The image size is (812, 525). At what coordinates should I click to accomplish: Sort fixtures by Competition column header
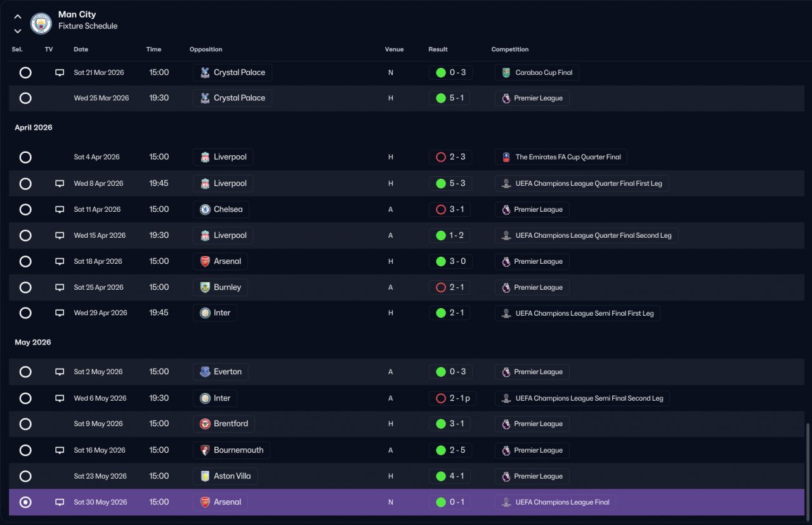click(x=509, y=49)
